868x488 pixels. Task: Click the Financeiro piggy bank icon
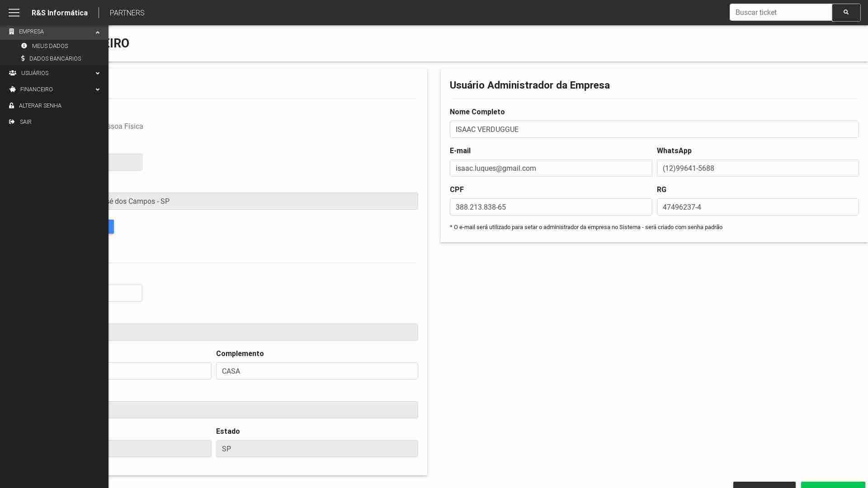pyautogui.click(x=13, y=89)
